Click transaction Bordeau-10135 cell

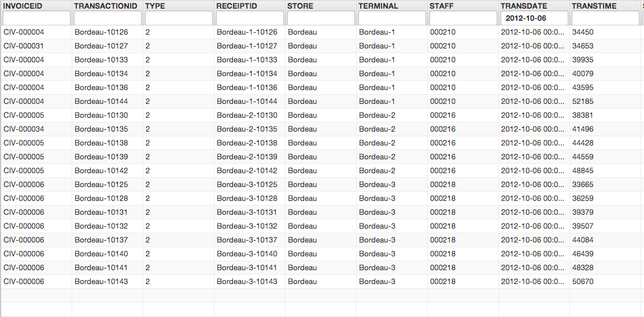pos(101,129)
